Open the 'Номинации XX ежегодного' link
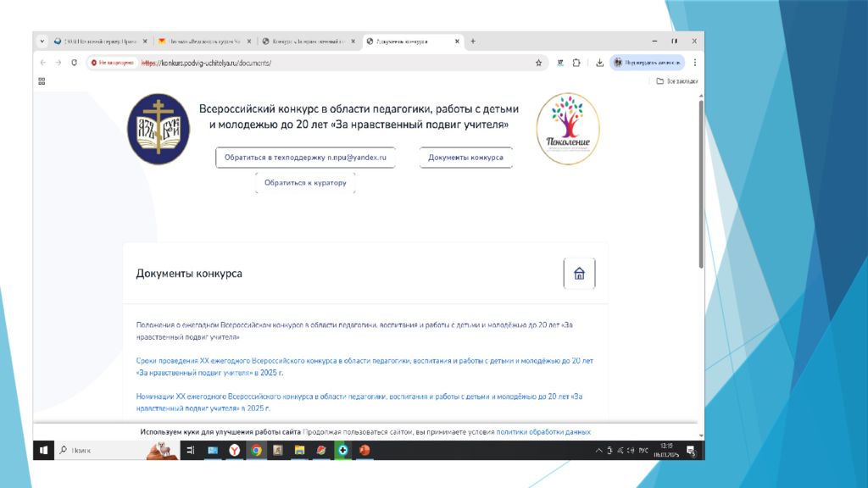Image resolution: width=868 pixels, height=488 pixels. pos(359,402)
